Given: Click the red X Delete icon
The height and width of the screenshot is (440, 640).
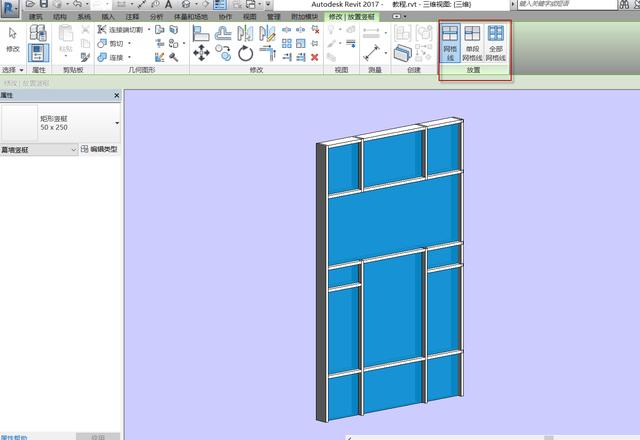Looking at the screenshot, I should coord(315,57).
